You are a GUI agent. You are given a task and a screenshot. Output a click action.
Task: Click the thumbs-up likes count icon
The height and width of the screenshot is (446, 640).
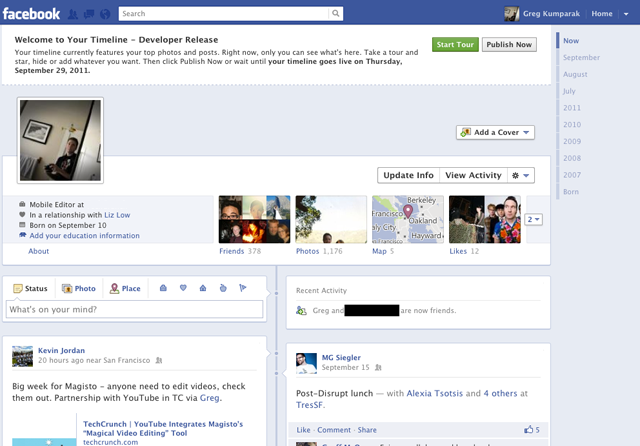[x=529, y=429]
